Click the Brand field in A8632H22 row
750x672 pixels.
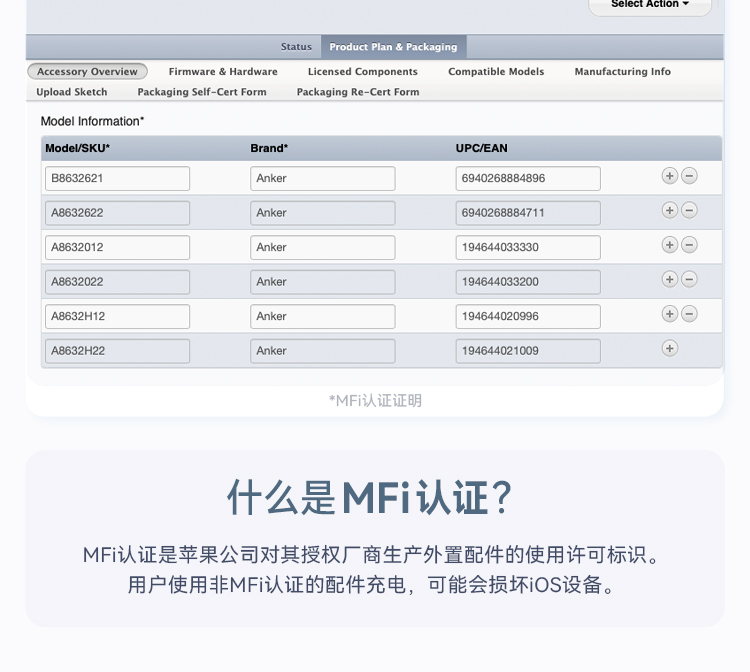click(323, 351)
